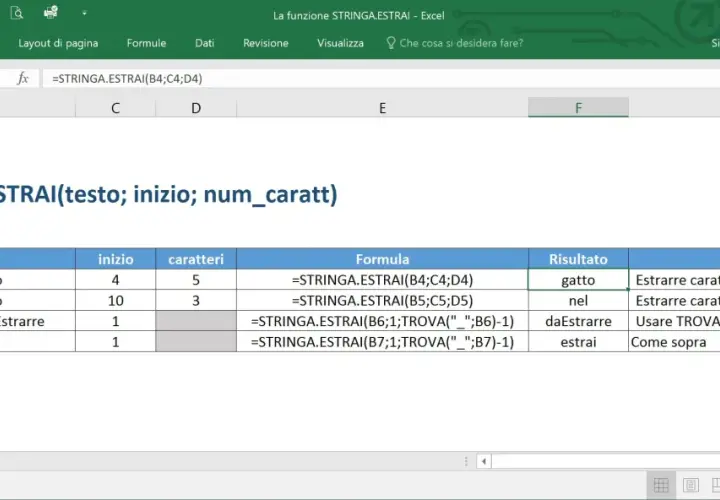Select the Revisione tab
Viewport: 720px width, 500px height.
click(x=266, y=43)
